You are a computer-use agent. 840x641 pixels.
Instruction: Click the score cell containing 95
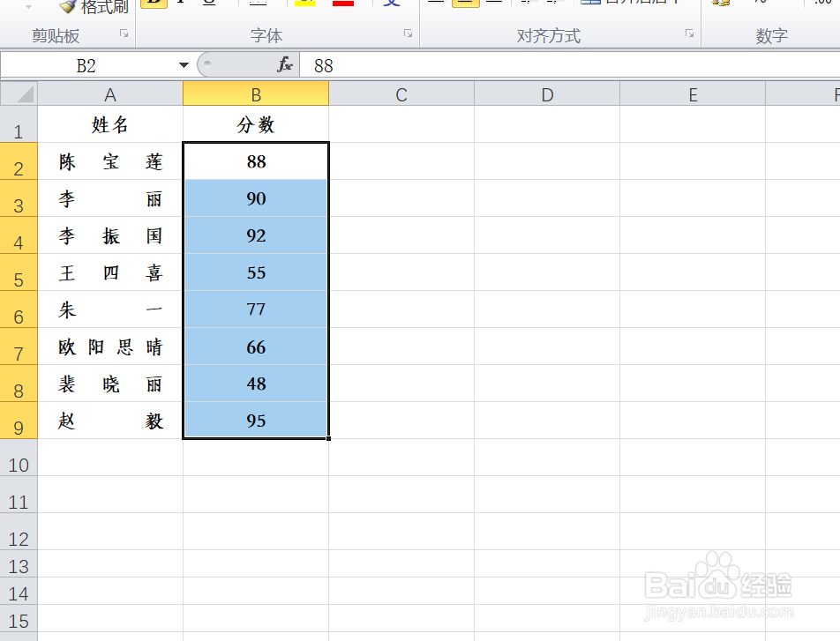[256, 421]
